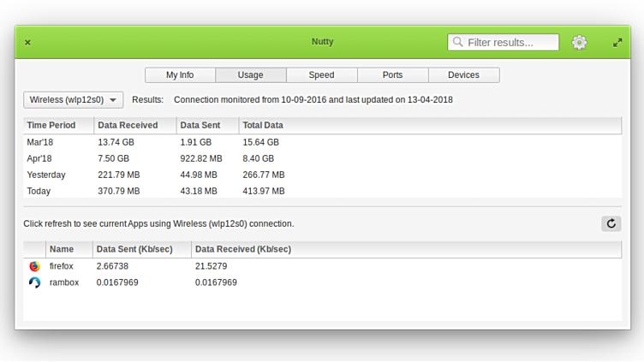Open the Wireless (wlp12s0) connection dropdown

coord(74,100)
